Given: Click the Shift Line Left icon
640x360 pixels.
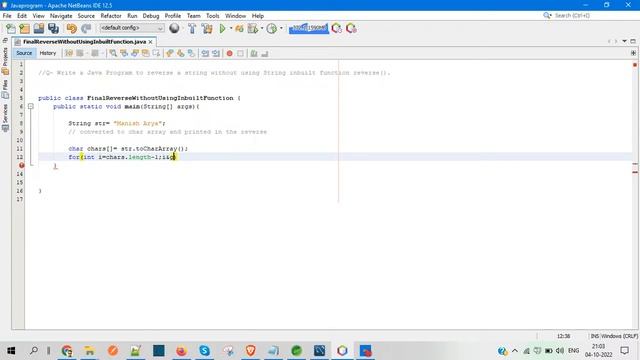Looking at the screenshot, I should 205,53.
